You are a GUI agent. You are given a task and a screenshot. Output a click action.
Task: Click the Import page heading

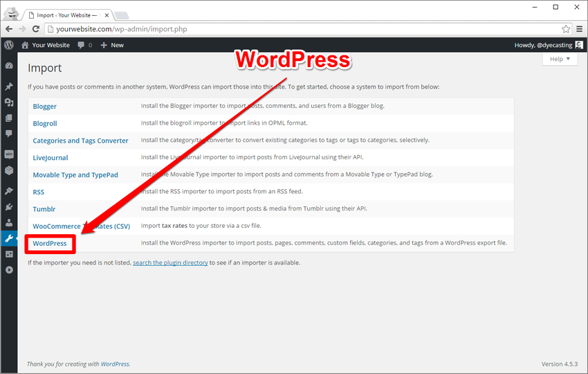point(45,68)
